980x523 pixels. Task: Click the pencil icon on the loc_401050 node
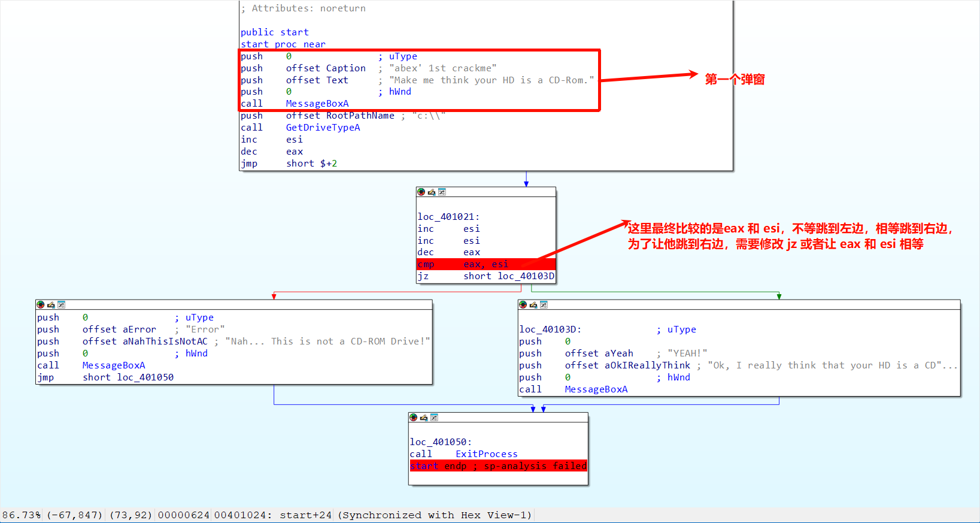[424, 417]
